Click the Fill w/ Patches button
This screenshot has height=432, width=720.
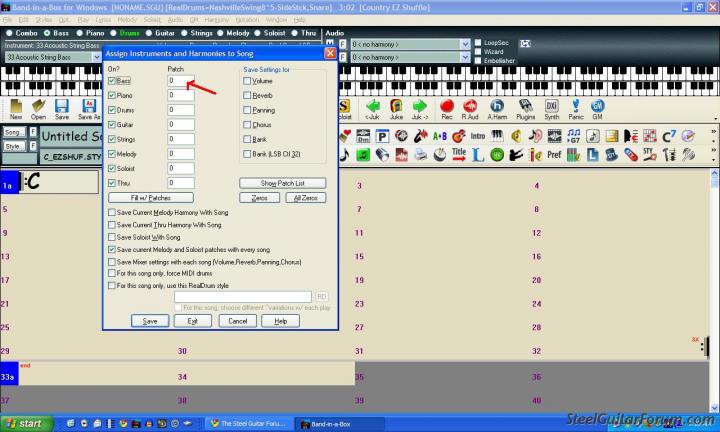click(151, 197)
